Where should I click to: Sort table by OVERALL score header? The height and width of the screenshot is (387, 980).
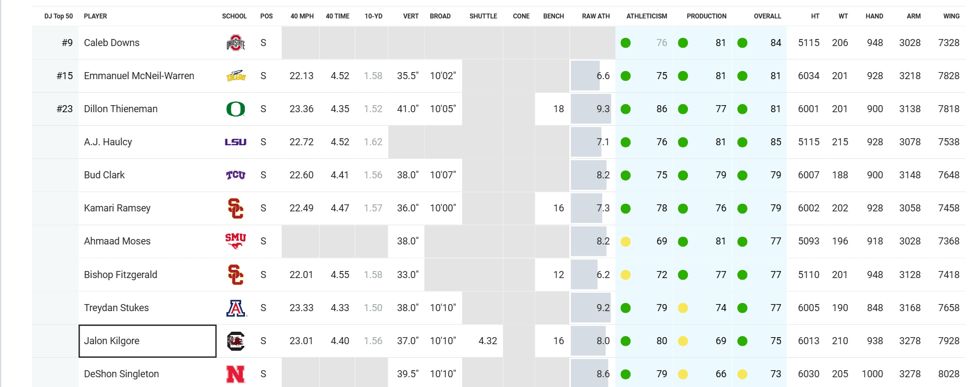point(767,16)
